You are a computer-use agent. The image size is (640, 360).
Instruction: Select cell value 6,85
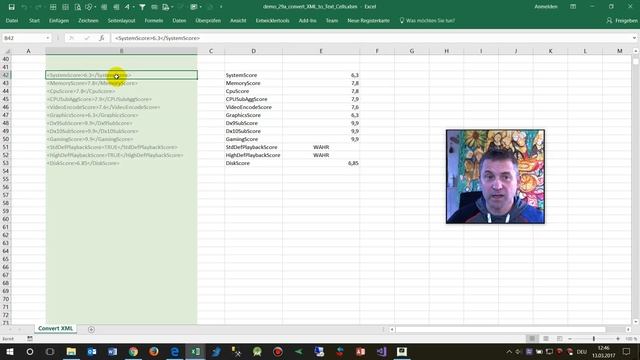click(321, 163)
